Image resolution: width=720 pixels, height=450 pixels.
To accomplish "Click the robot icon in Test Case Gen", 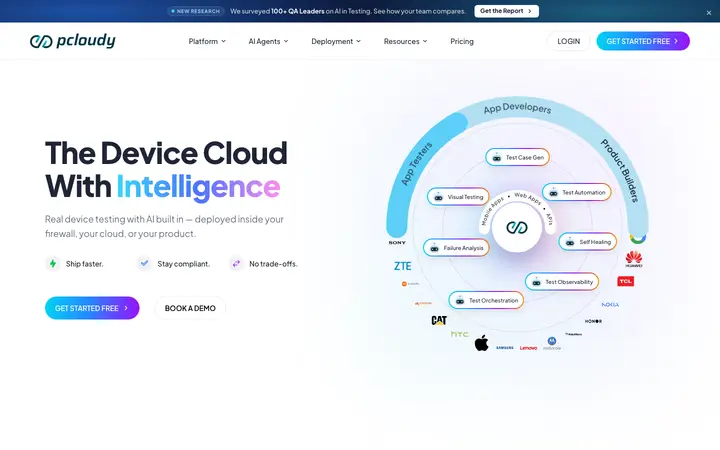I will click(496, 158).
